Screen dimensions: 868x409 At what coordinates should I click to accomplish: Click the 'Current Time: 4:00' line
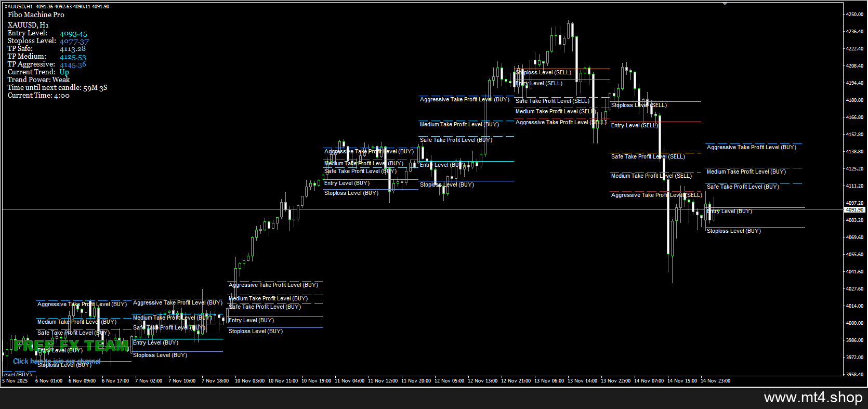pos(38,95)
